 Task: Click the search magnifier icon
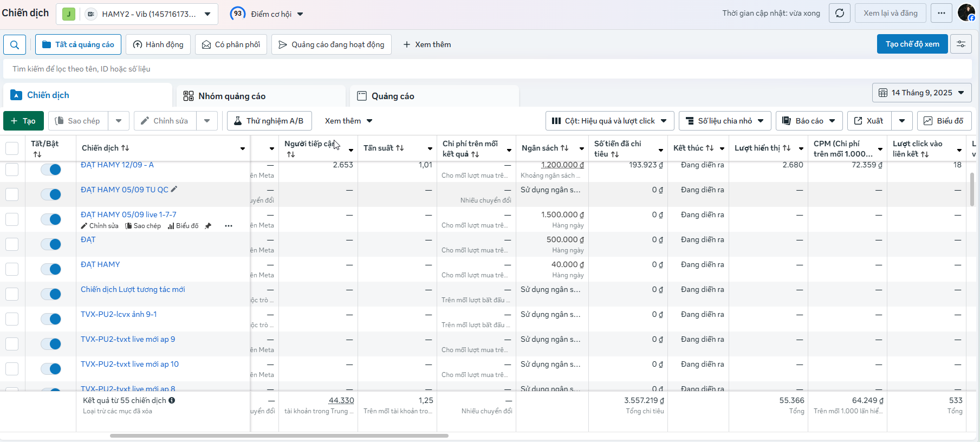click(15, 44)
